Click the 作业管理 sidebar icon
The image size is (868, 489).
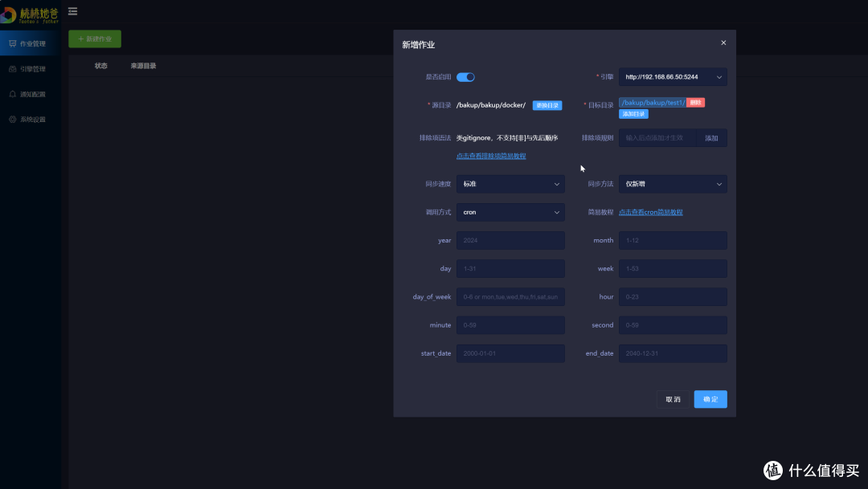pos(13,43)
